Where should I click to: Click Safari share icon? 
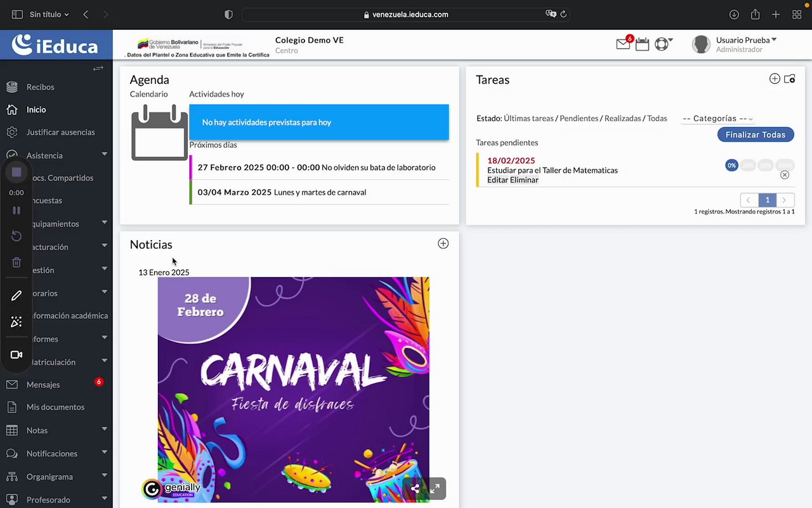[x=755, y=14]
